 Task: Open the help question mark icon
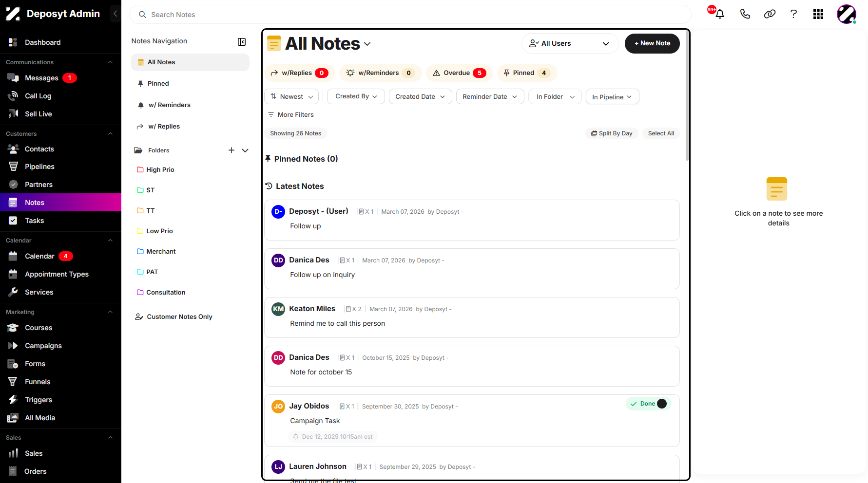[x=793, y=14]
